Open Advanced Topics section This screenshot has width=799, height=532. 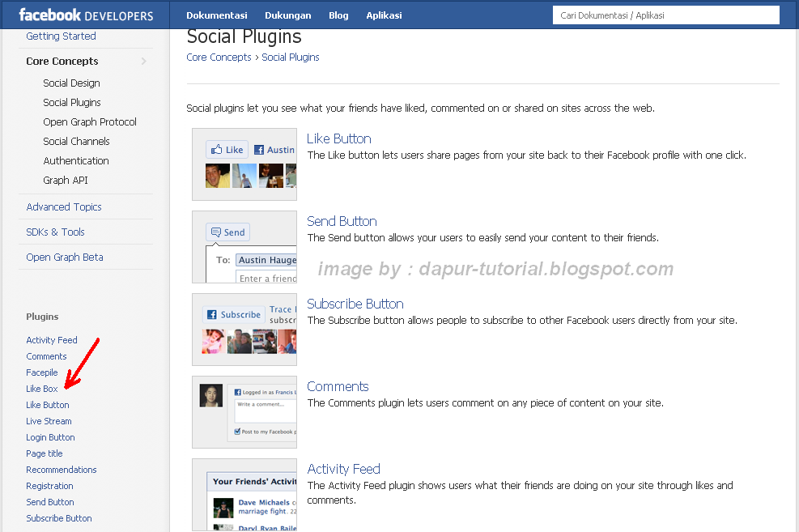point(64,207)
